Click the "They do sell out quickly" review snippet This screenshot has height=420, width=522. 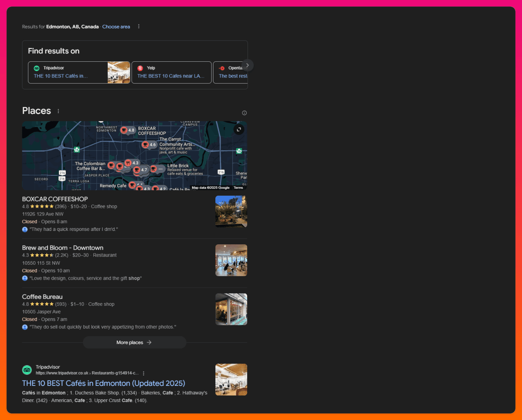[x=103, y=327]
